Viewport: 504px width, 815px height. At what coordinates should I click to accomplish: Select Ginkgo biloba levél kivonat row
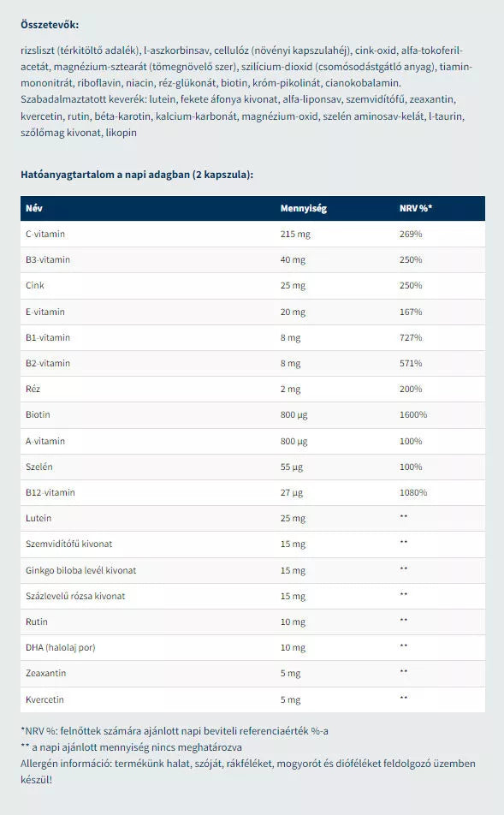pyautogui.click(x=252, y=570)
